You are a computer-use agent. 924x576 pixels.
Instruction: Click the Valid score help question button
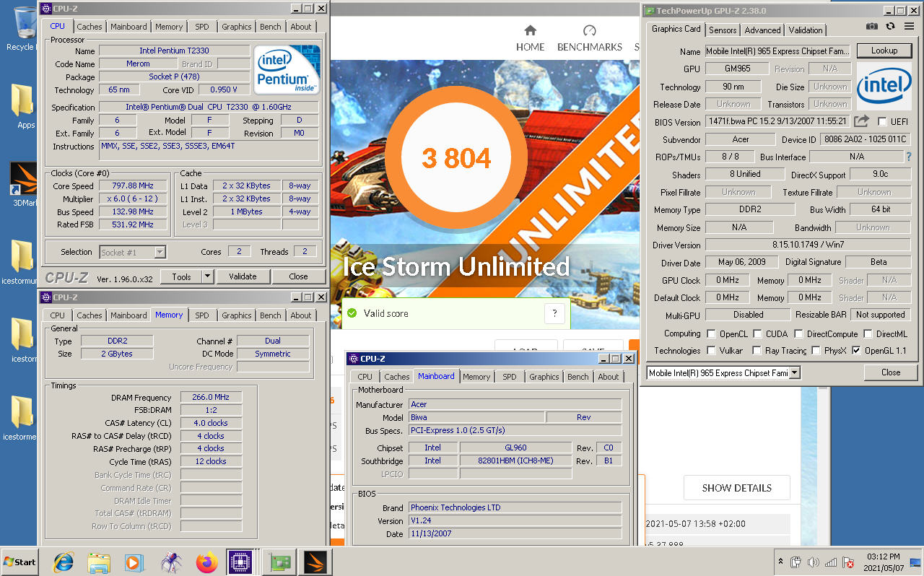coord(554,313)
